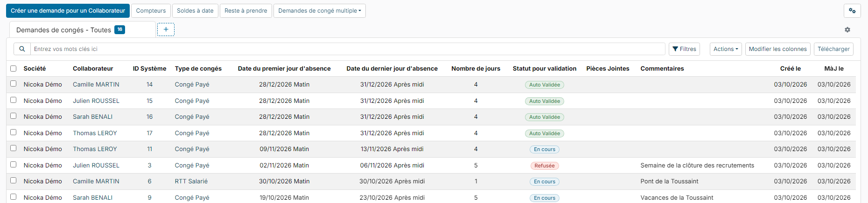
Task: Click the RTT Salarié leave type cell
Action: pos(191,181)
